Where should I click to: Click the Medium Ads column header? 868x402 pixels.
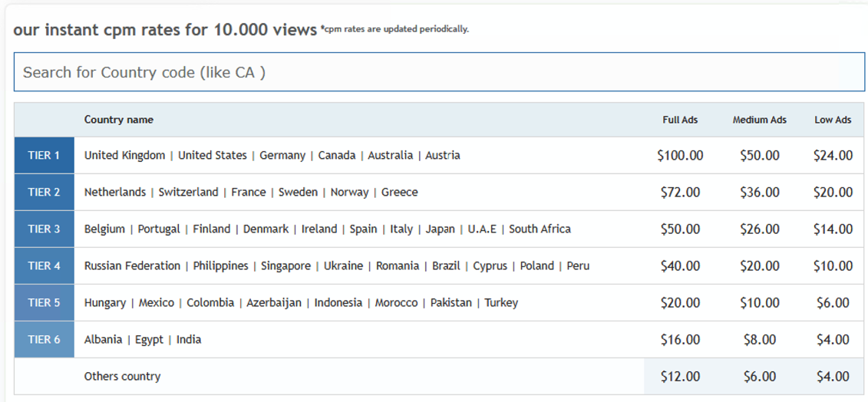coord(759,120)
